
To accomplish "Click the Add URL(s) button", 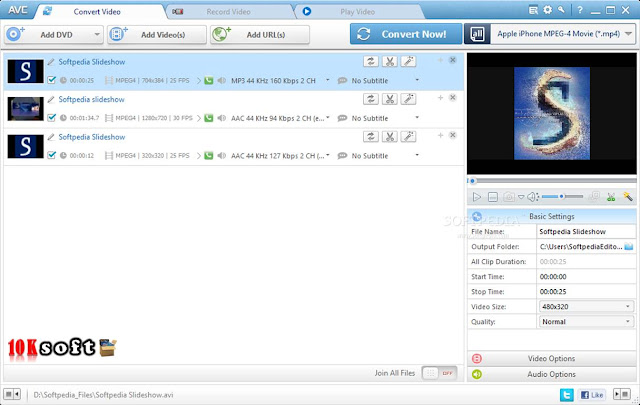I will click(x=260, y=35).
